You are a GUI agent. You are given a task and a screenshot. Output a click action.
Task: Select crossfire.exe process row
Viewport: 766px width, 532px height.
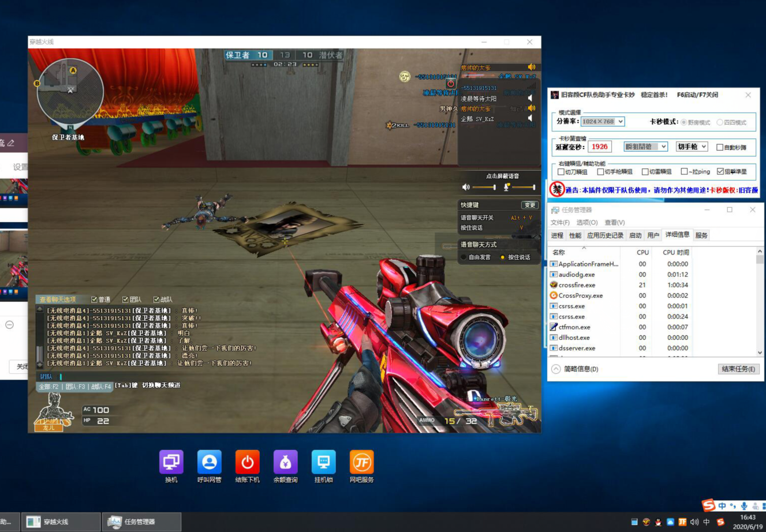(x=619, y=285)
